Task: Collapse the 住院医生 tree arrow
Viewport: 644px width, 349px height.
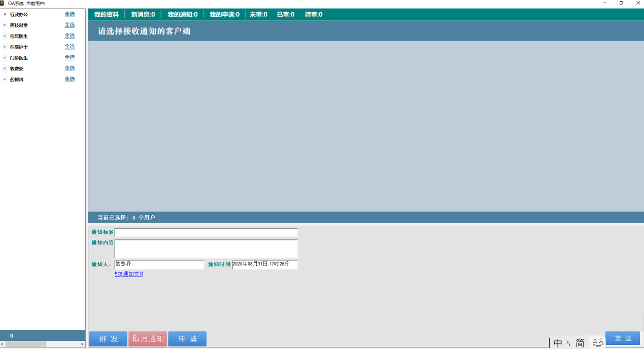Action: coord(5,36)
